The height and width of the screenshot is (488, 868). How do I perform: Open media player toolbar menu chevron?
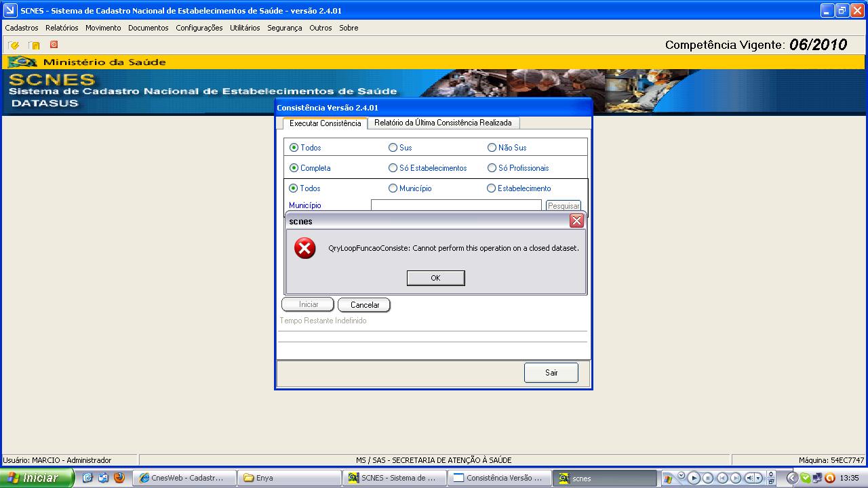682,475
